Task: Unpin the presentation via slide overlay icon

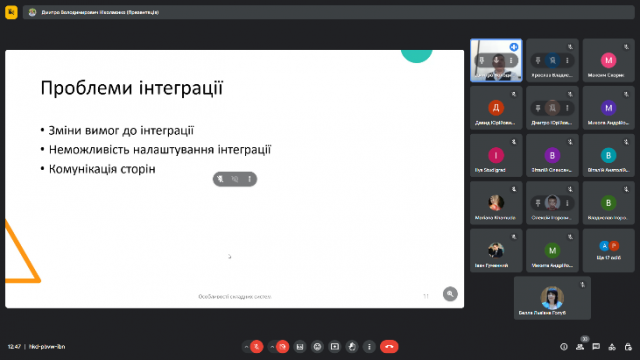Action: pyautogui.click(x=220, y=179)
